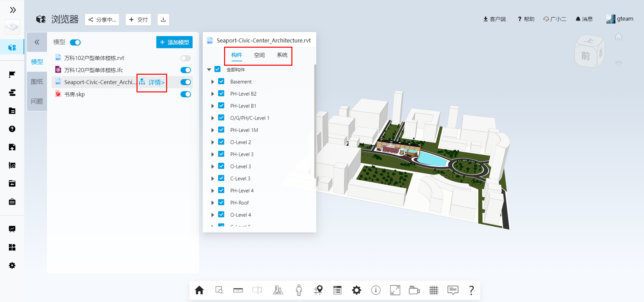Click the model browser cube icon in sidebar
Image resolution: width=644 pixels, height=302 pixels.
point(12,48)
